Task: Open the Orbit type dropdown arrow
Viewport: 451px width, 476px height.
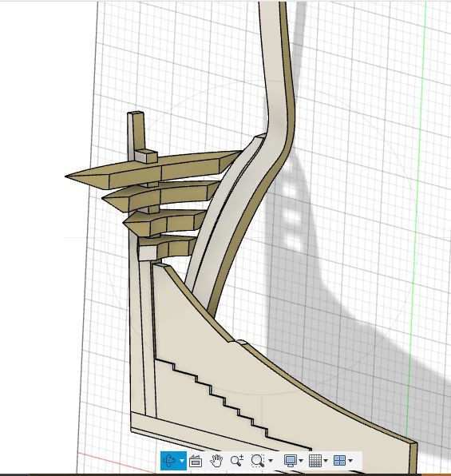Action: [182, 461]
